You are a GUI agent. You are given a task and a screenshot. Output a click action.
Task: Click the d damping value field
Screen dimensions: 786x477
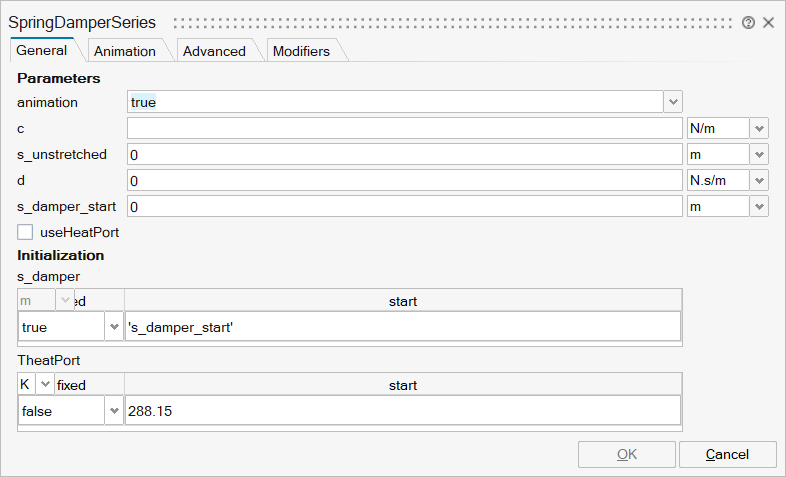click(x=404, y=180)
